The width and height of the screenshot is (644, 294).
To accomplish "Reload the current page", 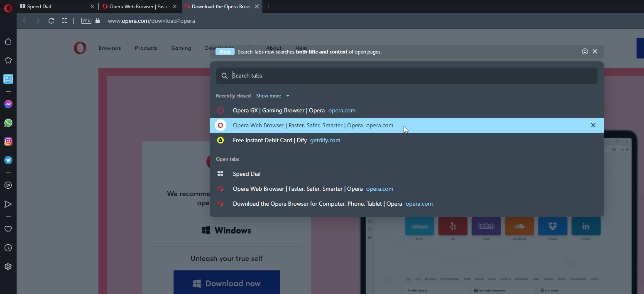I will click(x=51, y=21).
